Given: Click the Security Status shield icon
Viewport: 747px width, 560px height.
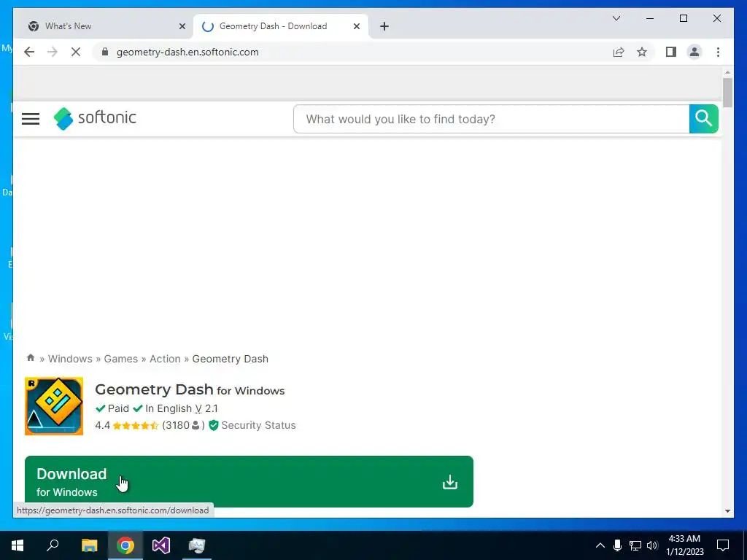Looking at the screenshot, I should click(214, 425).
